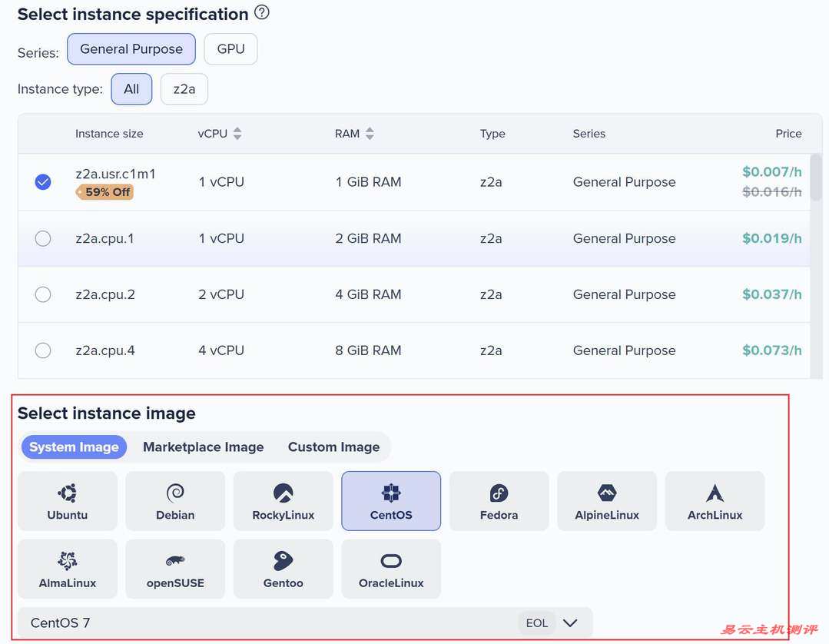Pick the RockyLinux image tile
829x644 pixels.
click(x=284, y=501)
